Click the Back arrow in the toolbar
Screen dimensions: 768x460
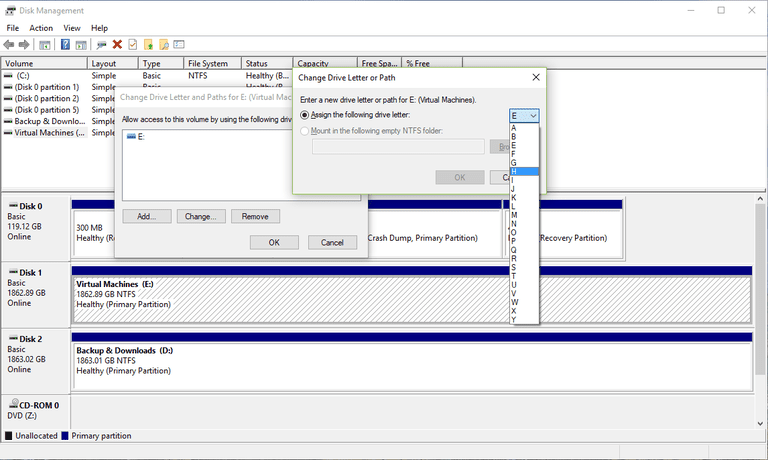(9, 45)
